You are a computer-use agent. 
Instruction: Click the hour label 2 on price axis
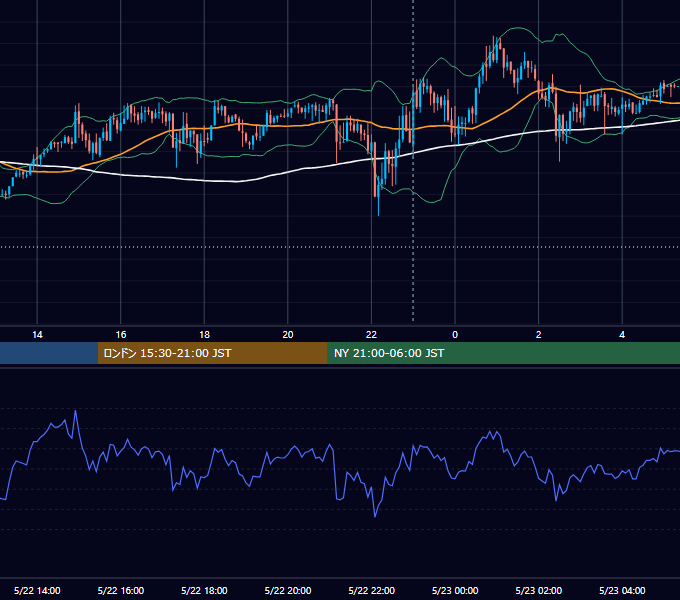click(539, 335)
